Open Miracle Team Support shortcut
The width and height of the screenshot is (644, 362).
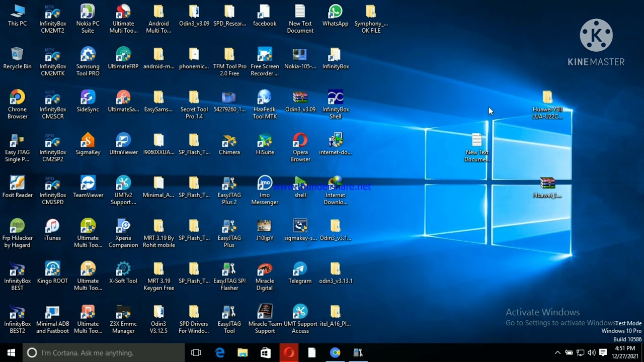pos(265,319)
